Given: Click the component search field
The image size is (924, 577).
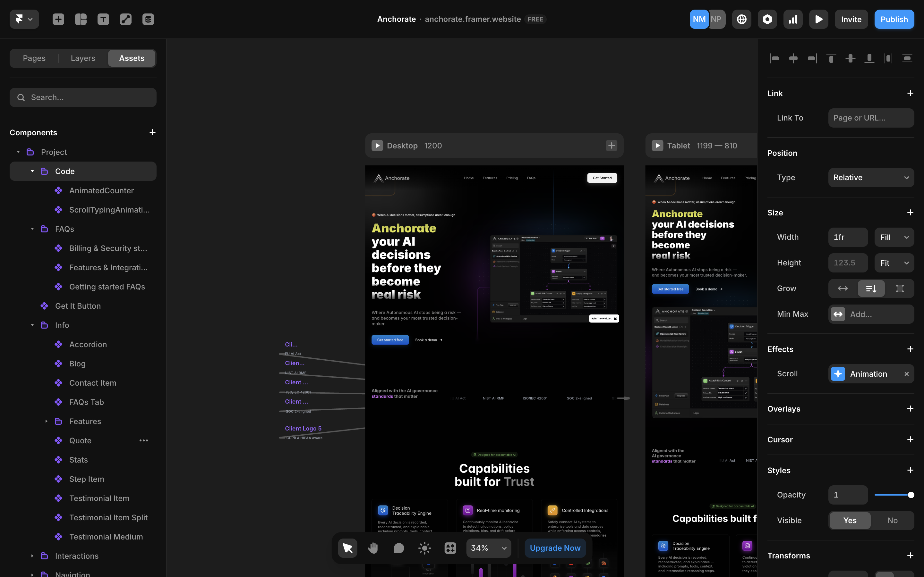Looking at the screenshot, I should coord(83,97).
